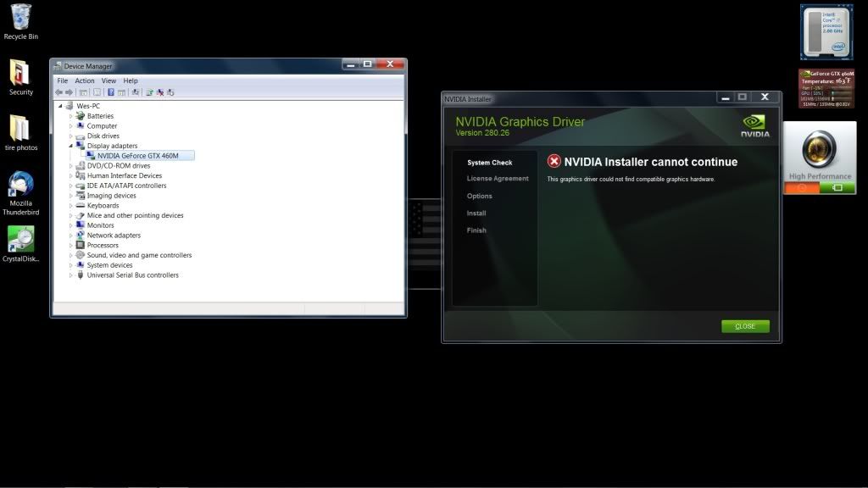Collapse the Wes-PC root node
This screenshot has width=868, height=488.
(x=60, y=106)
